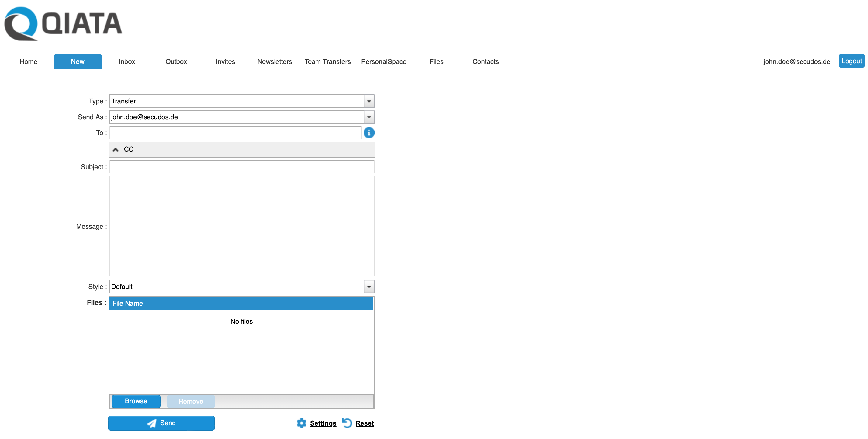
Task: Switch to the Inbox tab
Action: tap(127, 62)
